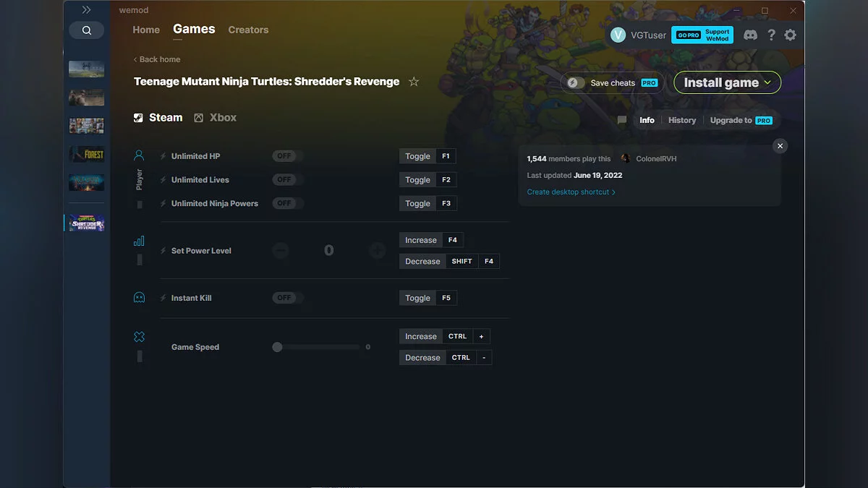The width and height of the screenshot is (868, 488).
Task: Click the F5 hotkey box
Action: coord(446,298)
